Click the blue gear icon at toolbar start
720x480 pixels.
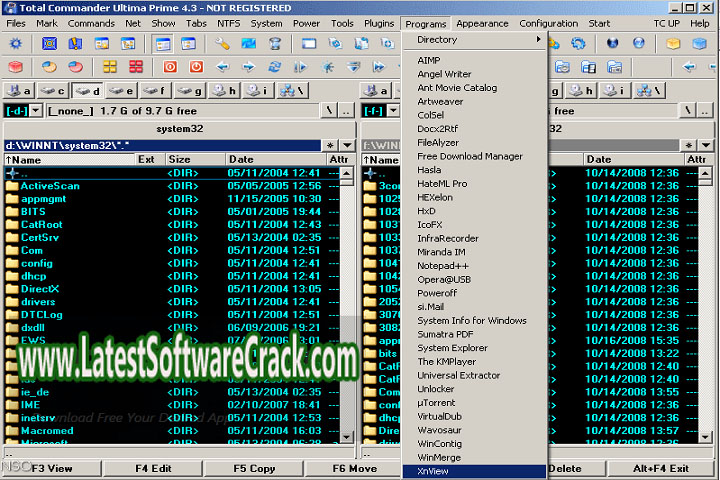pyautogui.click(x=16, y=44)
